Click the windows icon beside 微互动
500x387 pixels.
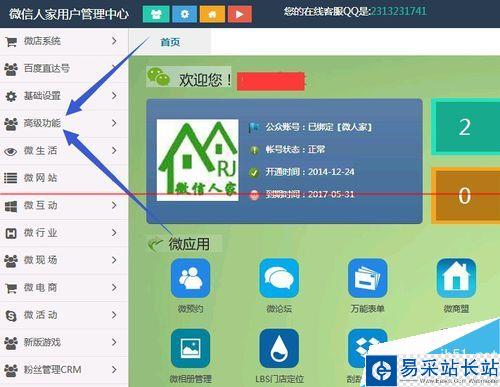11,206
